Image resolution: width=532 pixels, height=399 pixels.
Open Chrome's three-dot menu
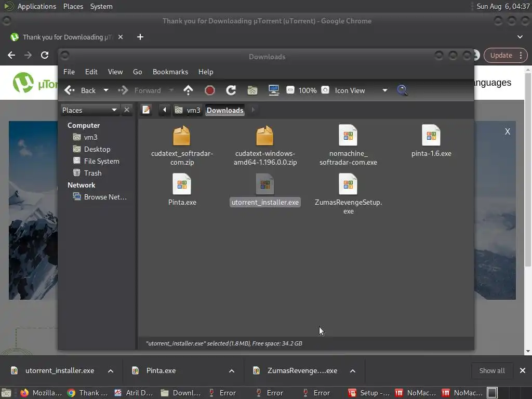point(521,55)
